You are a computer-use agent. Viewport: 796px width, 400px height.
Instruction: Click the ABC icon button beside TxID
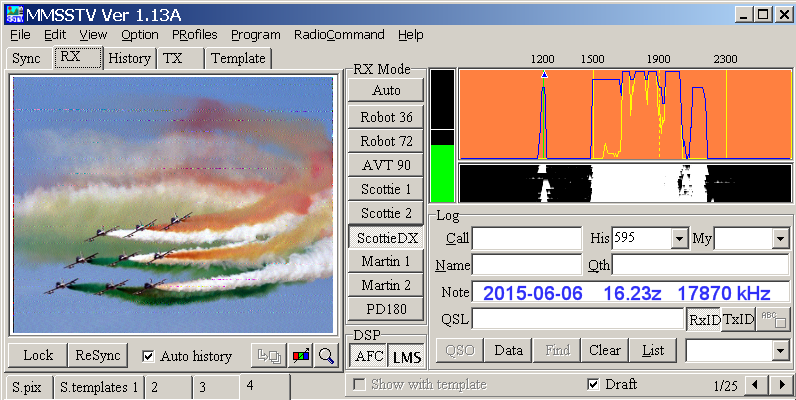coord(773,319)
